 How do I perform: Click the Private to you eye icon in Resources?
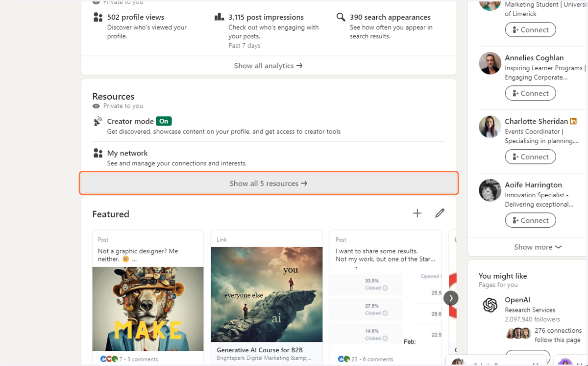(x=96, y=106)
